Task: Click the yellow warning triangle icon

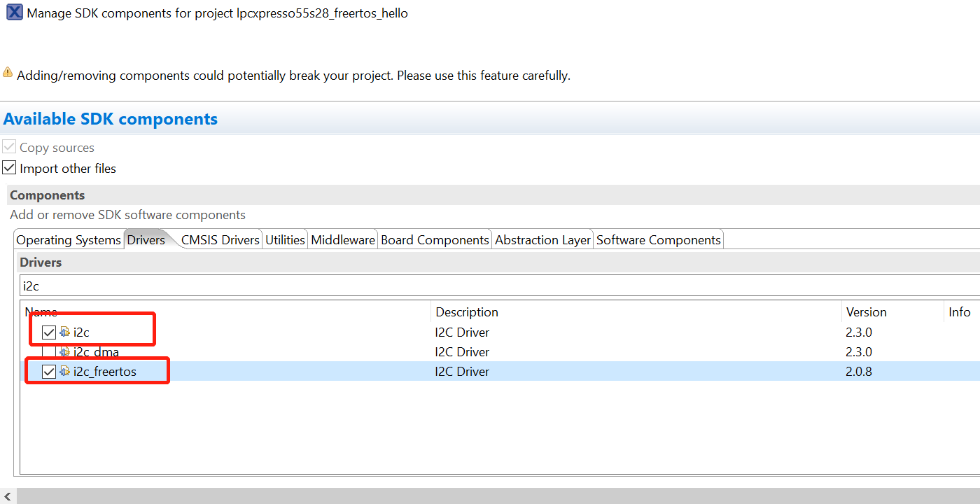Action: [7, 71]
